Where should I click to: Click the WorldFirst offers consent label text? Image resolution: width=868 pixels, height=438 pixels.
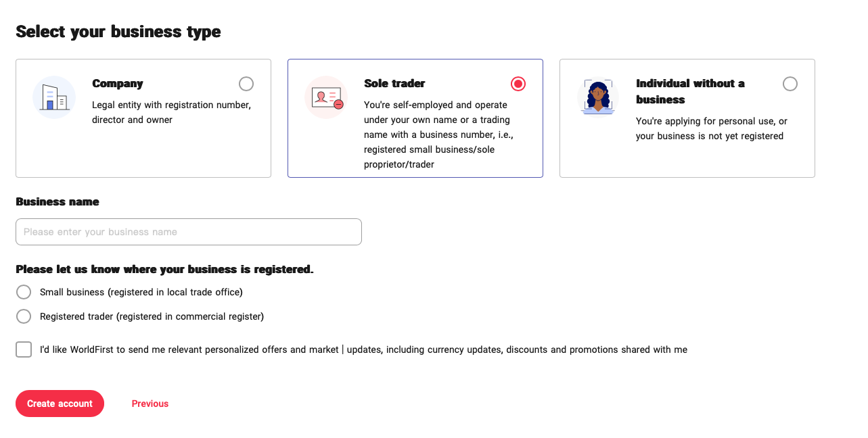click(x=363, y=349)
